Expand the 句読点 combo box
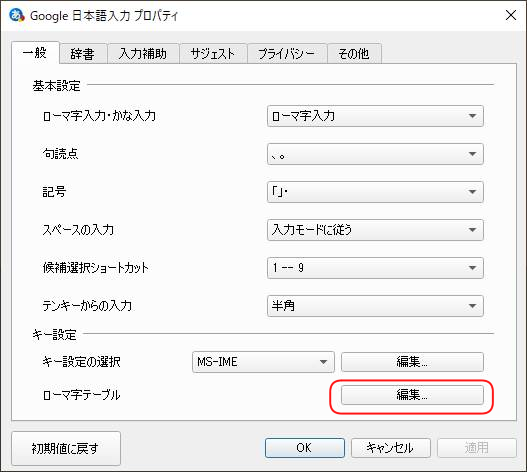 pos(375,154)
